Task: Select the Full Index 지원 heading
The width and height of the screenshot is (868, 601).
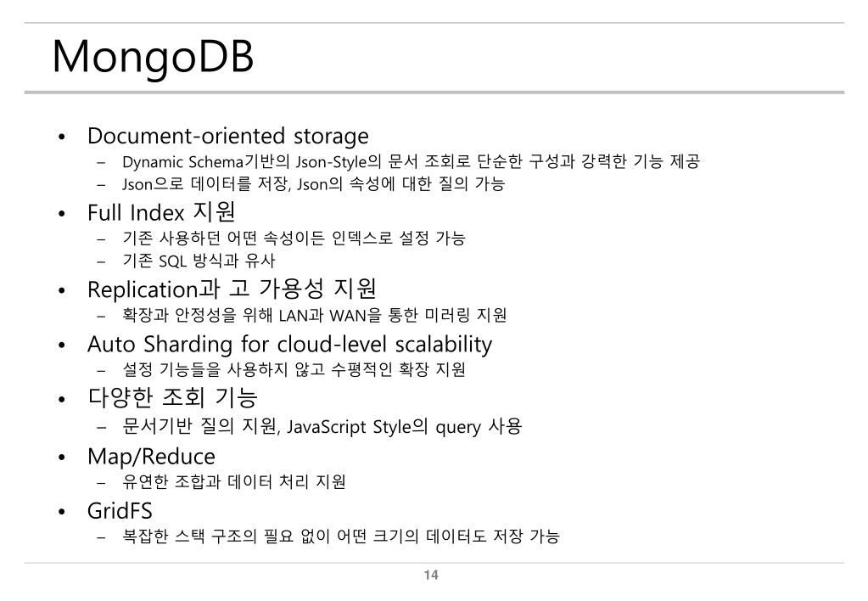Action: [x=161, y=212]
